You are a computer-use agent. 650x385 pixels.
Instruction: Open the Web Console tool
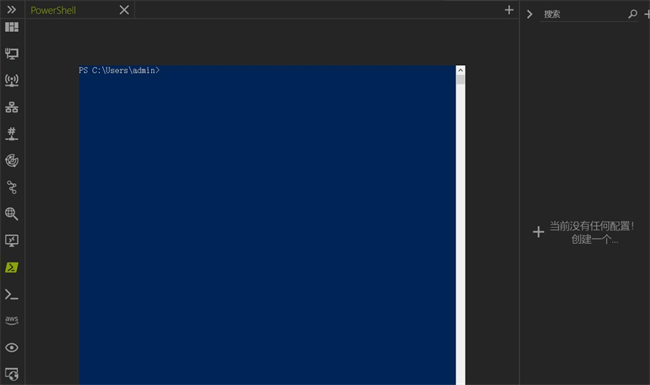click(x=12, y=374)
